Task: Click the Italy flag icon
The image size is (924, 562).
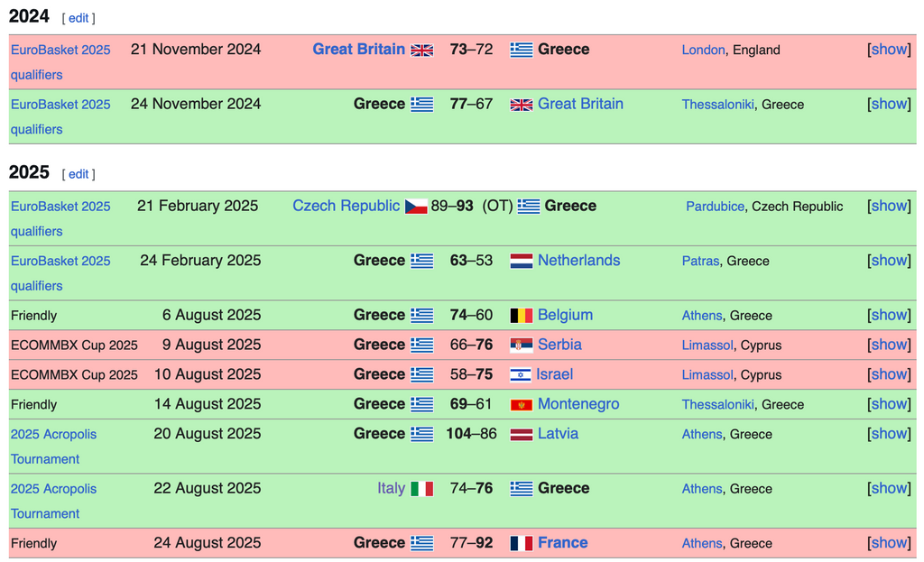Action: [x=422, y=489]
